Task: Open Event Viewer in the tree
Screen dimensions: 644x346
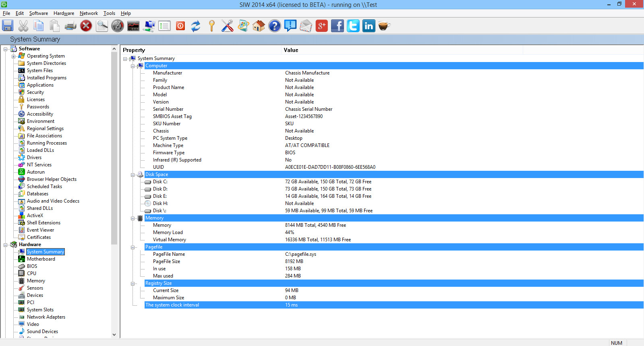Action: pos(40,230)
